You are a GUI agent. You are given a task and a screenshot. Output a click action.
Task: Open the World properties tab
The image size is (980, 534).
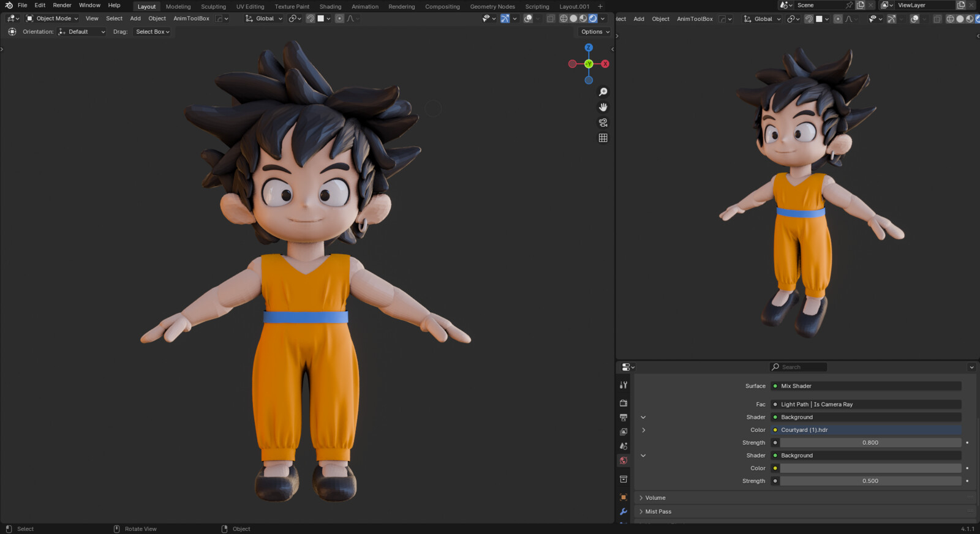624,461
